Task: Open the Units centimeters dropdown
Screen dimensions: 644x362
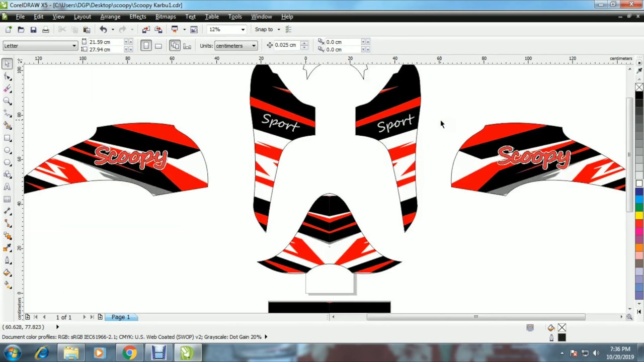Action: pyautogui.click(x=254, y=46)
